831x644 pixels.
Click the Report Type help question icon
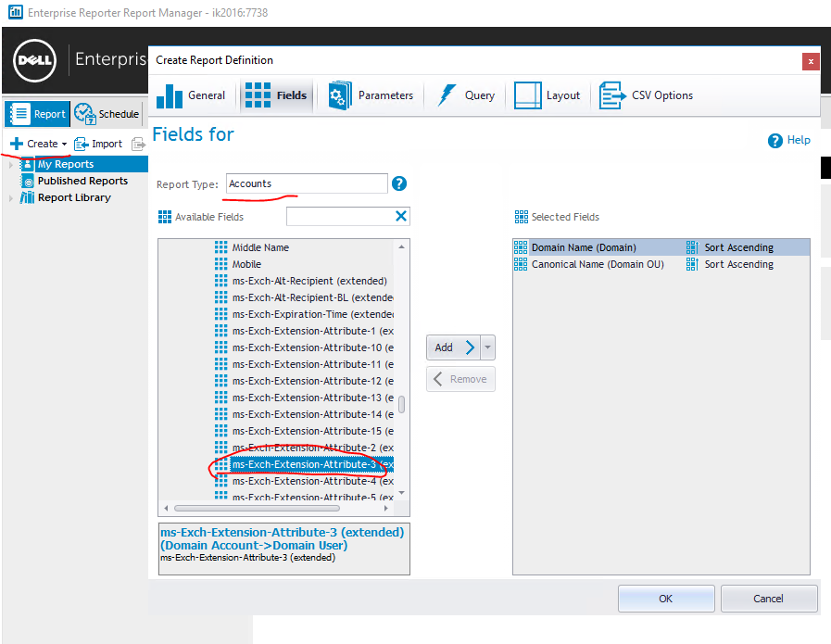click(399, 183)
